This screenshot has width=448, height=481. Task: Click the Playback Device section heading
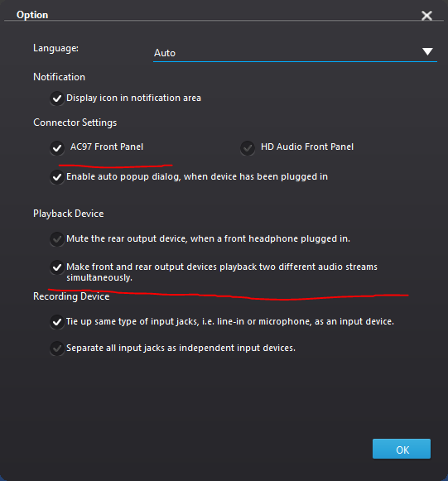[69, 214]
